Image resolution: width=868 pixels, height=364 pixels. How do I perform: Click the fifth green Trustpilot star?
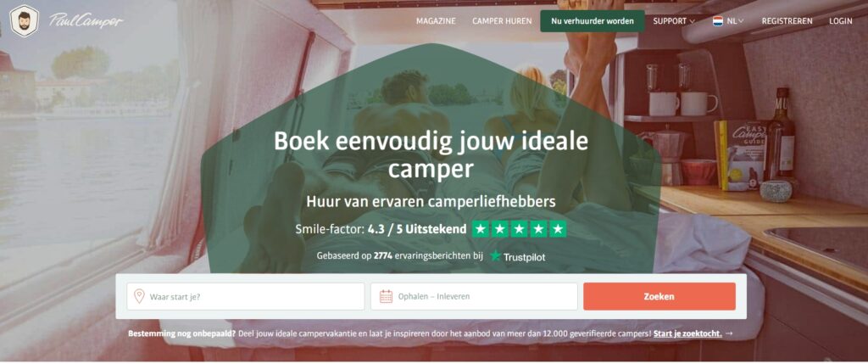tap(558, 229)
